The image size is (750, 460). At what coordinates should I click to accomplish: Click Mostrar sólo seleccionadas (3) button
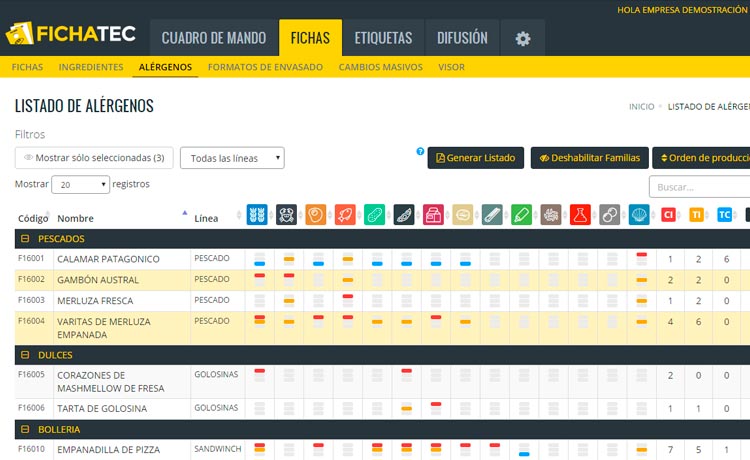point(94,158)
